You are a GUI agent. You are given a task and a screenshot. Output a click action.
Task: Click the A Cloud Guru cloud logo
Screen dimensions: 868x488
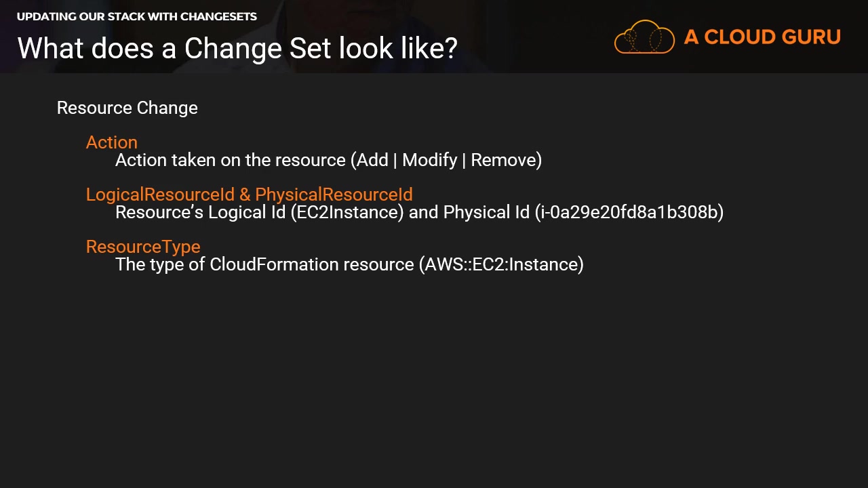click(644, 37)
